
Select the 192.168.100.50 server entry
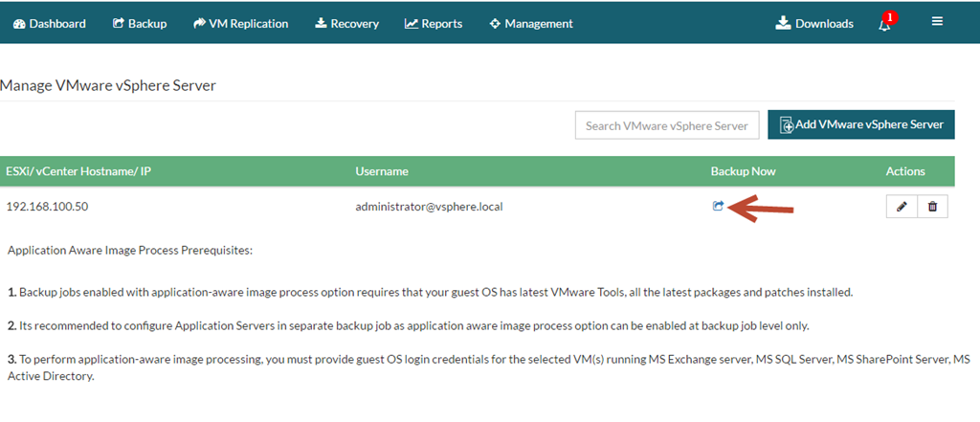[x=47, y=207]
